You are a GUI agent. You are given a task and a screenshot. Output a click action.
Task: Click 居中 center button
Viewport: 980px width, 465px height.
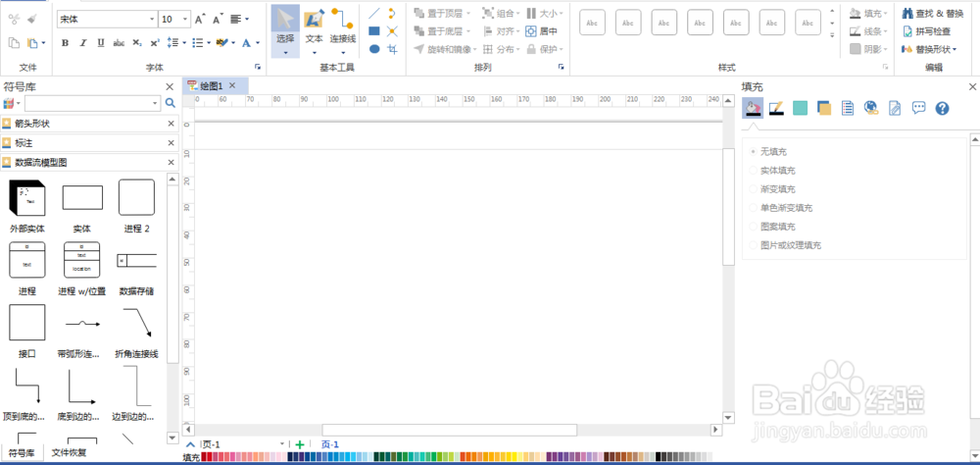click(x=541, y=30)
